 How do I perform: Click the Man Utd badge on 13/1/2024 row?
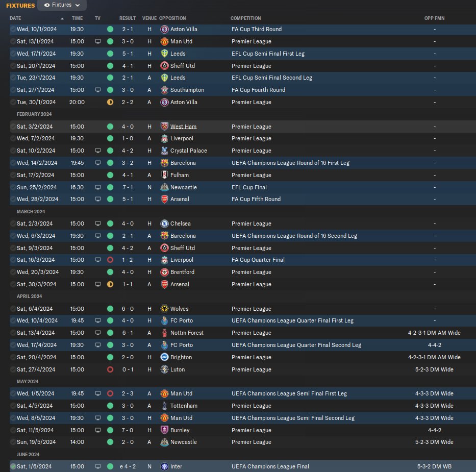[164, 41]
